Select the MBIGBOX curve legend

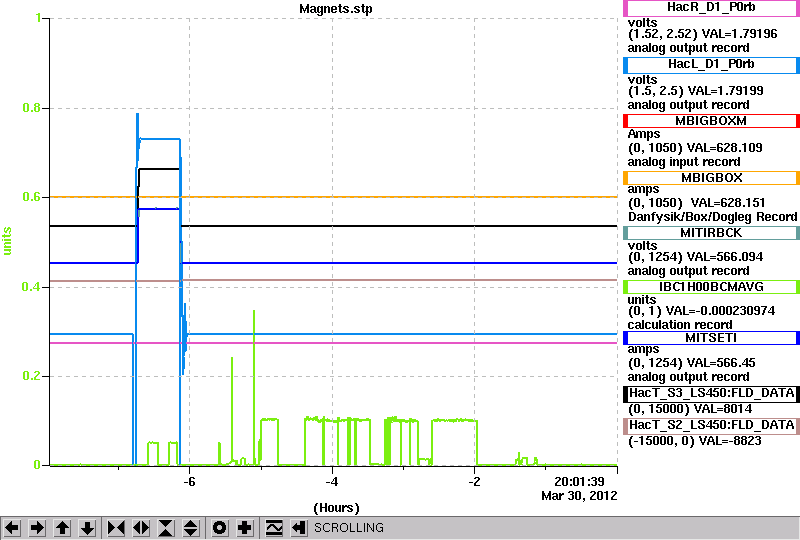coord(711,178)
